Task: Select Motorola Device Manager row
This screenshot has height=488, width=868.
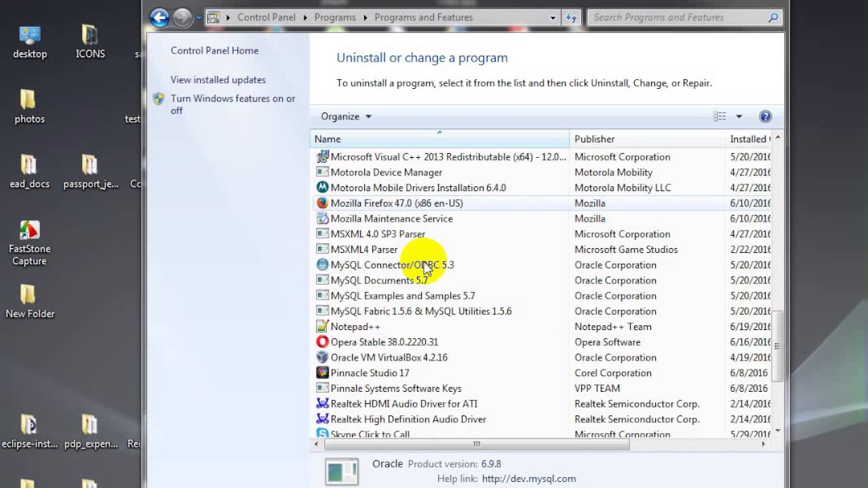Action: click(541, 172)
